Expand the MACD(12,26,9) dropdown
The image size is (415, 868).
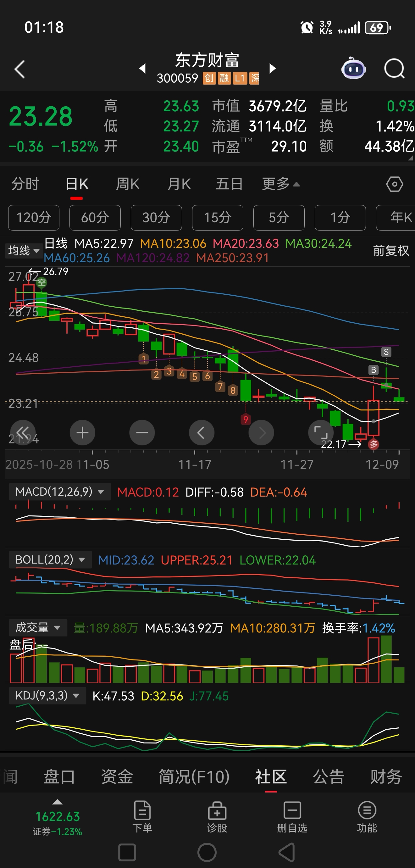coord(60,492)
